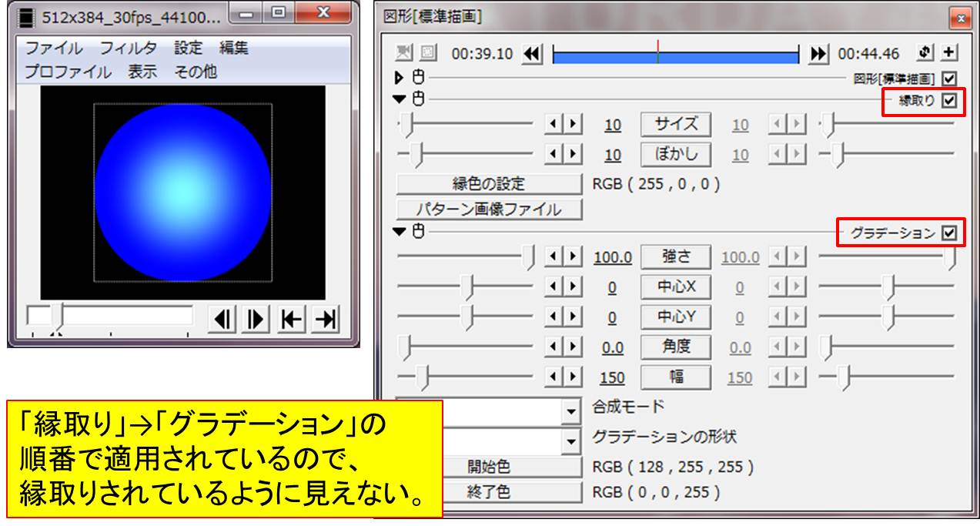Click the 00:39.10 start time text
This screenshot has width=980, height=526.
(x=482, y=55)
